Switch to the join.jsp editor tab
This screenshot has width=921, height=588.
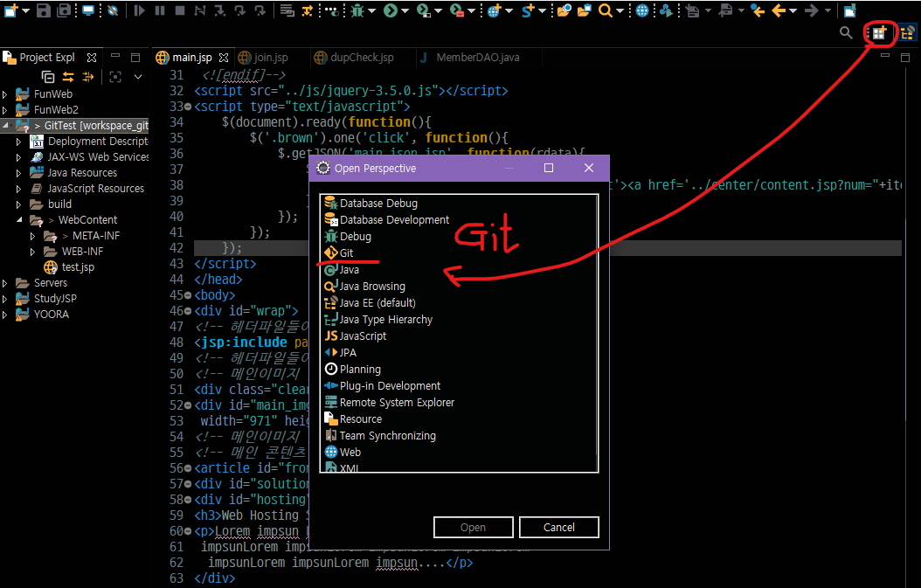click(271, 58)
